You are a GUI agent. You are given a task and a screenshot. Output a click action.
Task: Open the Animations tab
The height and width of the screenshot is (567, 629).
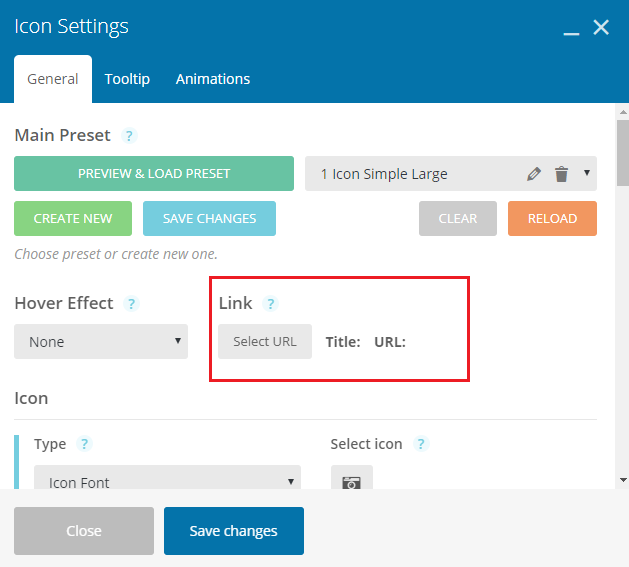[x=213, y=79]
